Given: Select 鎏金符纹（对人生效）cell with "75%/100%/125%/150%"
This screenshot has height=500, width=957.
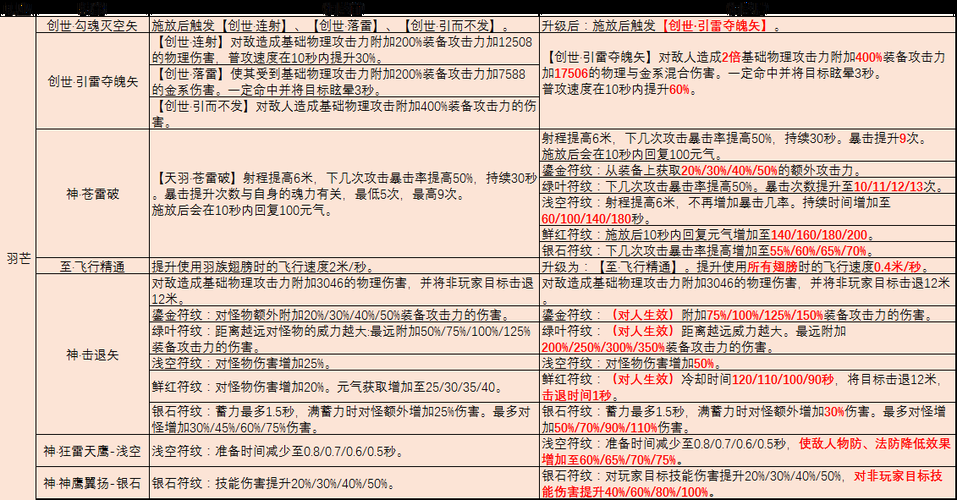Looking at the screenshot, I should coord(748,314).
